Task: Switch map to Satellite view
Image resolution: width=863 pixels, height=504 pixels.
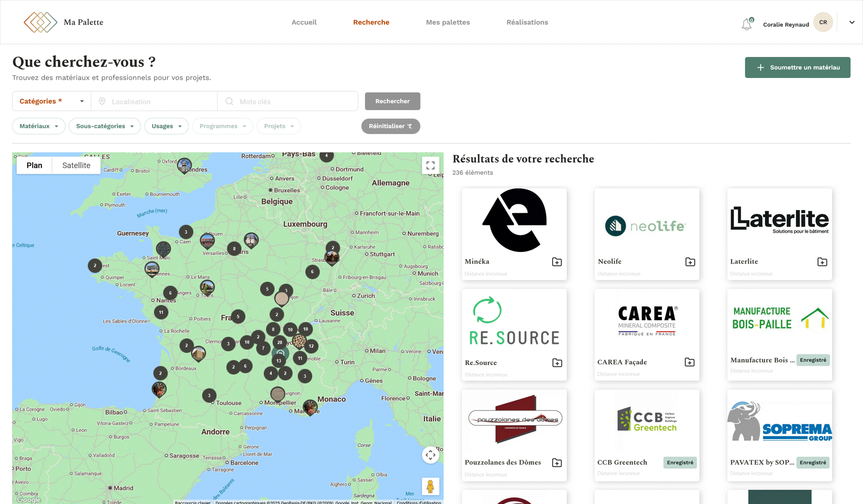Action: point(76,165)
